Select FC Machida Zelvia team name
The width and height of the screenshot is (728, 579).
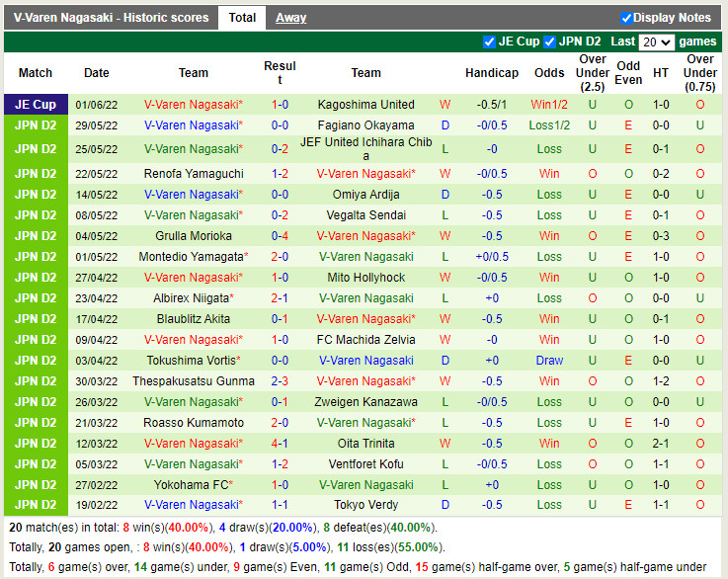[365, 340]
